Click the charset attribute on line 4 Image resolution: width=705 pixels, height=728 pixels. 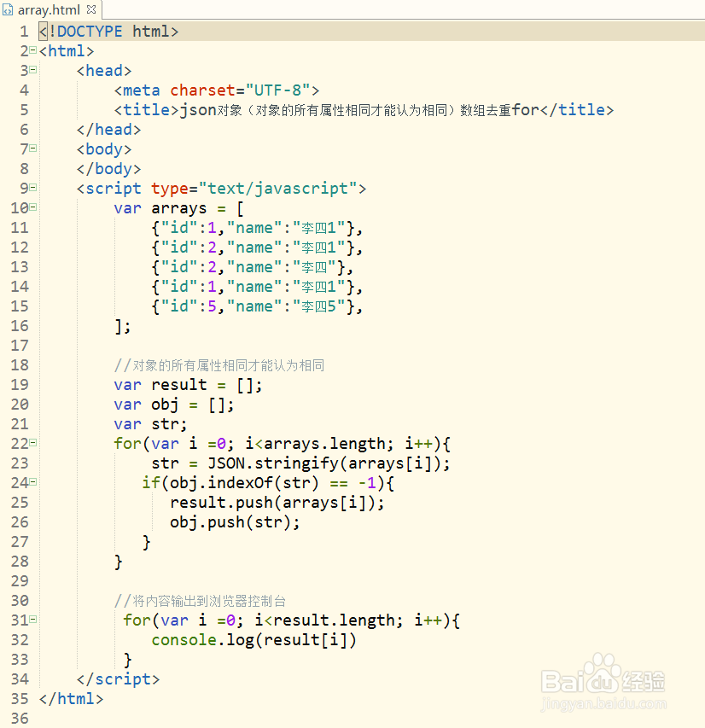(202, 90)
